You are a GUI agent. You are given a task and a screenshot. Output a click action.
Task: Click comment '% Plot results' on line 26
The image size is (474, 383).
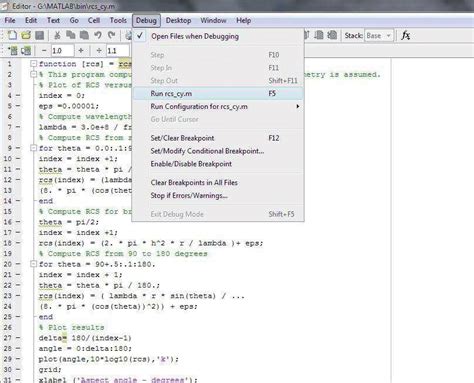tap(71, 327)
